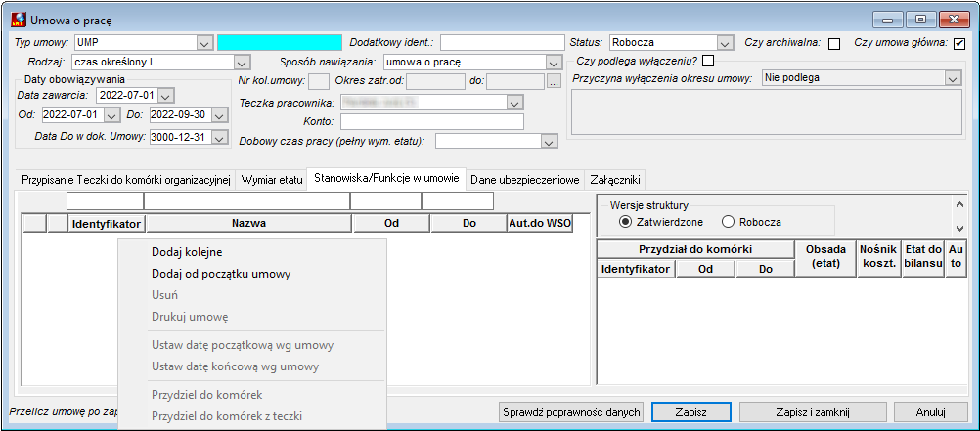The image size is (980, 431).
Task: Click the Zapisz i zamknij button
Action: pos(813,412)
